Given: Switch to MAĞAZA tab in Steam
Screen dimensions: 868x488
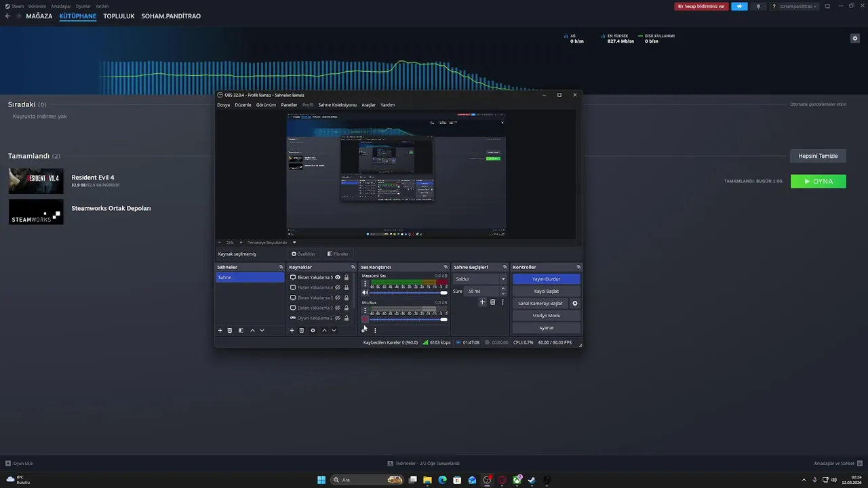Looking at the screenshot, I should click(39, 16).
